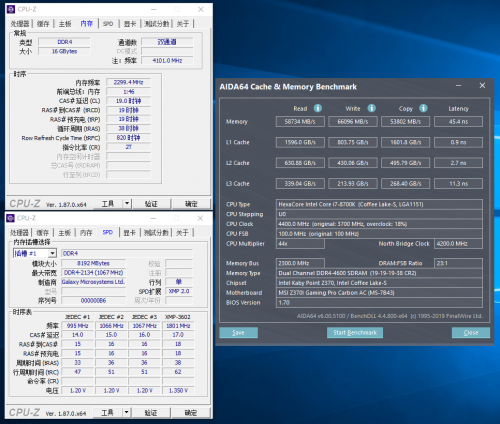500x424 pixels.
Task: Click the Read info icon in AIDA64
Action: point(318,108)
